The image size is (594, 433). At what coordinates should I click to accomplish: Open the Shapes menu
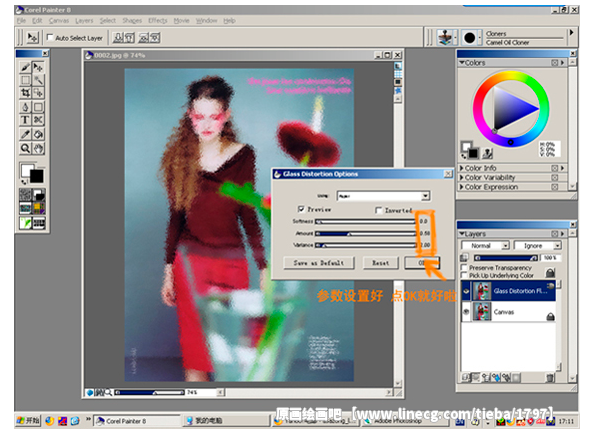[132, 20]
